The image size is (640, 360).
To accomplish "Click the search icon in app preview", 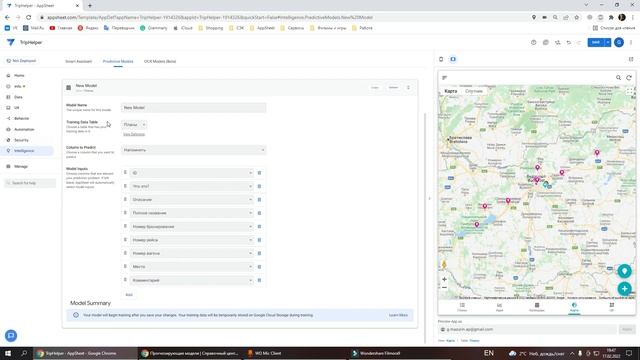I will coord(618,78).
